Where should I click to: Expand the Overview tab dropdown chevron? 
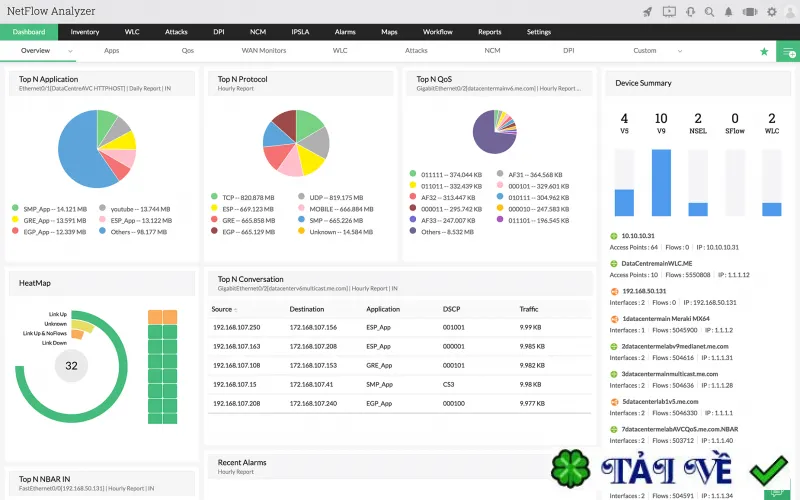(70, 51)
